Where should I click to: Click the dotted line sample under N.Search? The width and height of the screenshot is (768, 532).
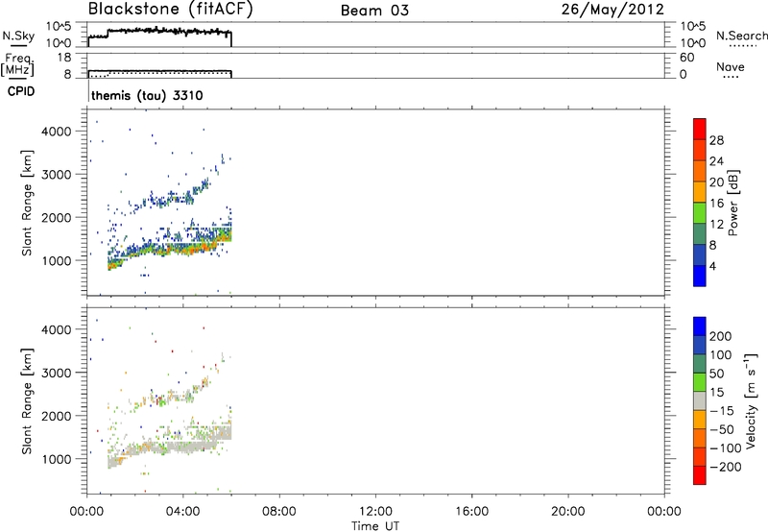click(743, 45)
